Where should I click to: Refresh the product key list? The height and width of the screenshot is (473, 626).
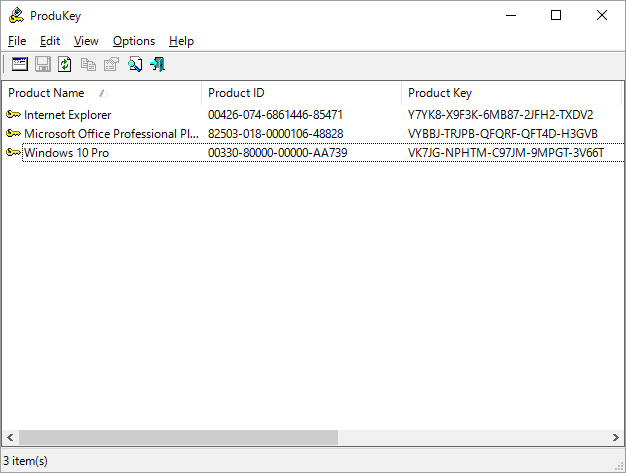click(65, 65)
